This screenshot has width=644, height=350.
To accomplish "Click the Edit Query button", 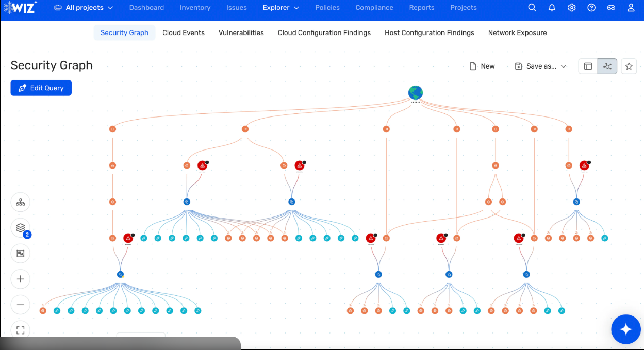I will click(41, 88).
